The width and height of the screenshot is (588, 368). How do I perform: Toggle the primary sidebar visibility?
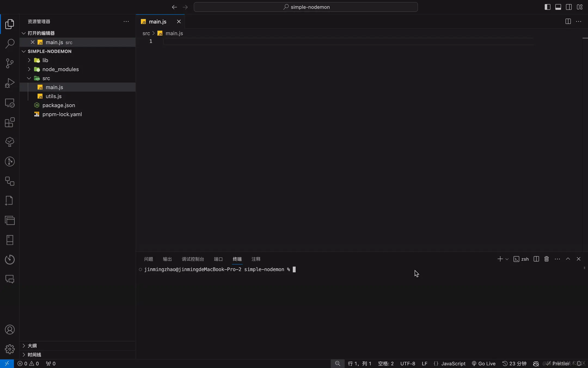tap(547, 7)
